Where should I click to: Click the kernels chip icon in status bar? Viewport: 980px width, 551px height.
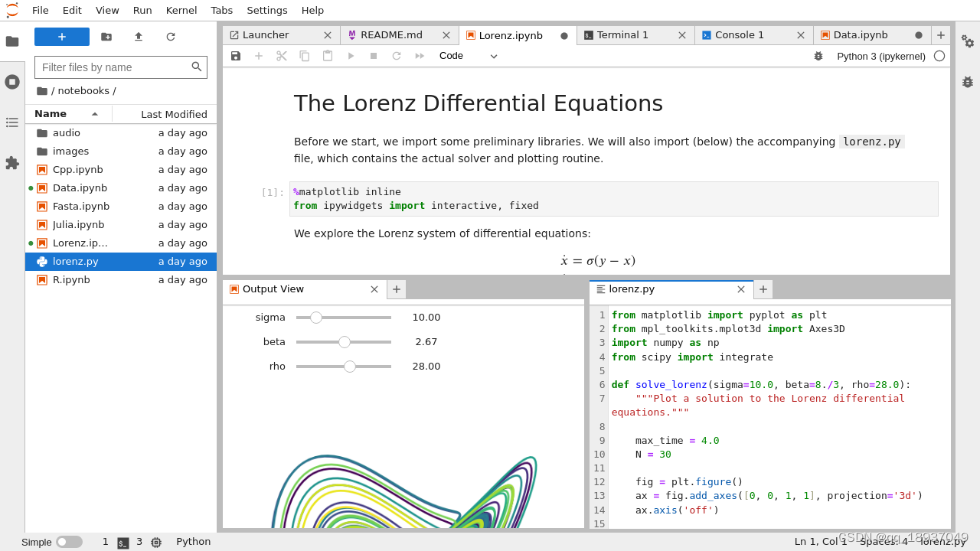[156, 542]
